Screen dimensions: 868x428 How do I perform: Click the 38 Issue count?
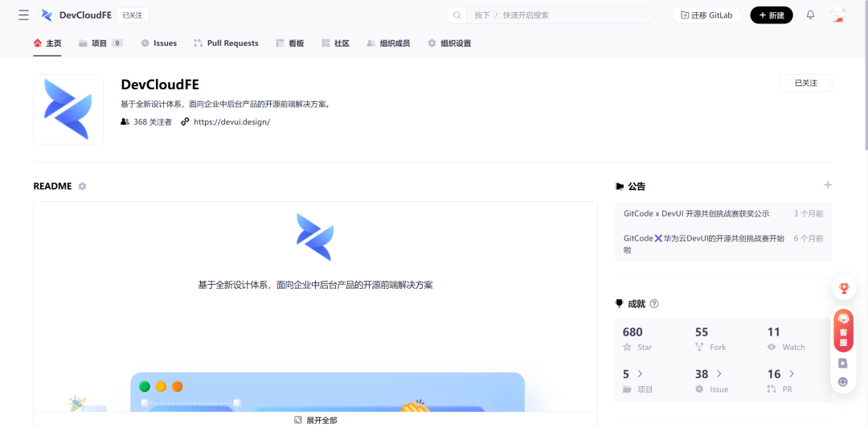pyautogui.click(x=702, y=374)
